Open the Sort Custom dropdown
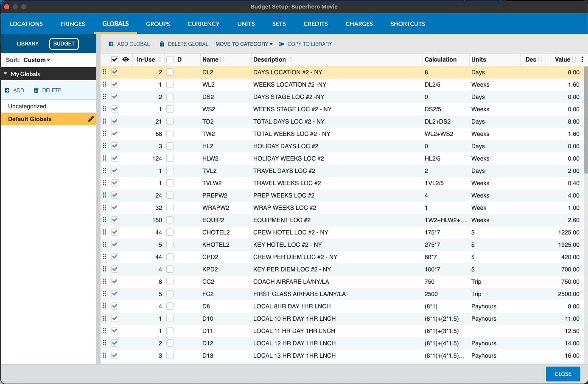Image resolution: width=588 pixels, height=384 pixels. (x=36, y=60)
